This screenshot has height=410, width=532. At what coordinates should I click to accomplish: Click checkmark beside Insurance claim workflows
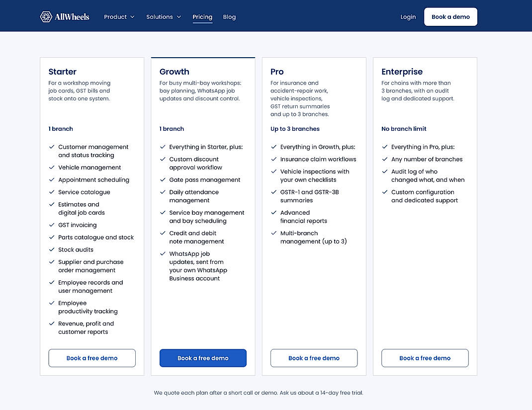273,159
